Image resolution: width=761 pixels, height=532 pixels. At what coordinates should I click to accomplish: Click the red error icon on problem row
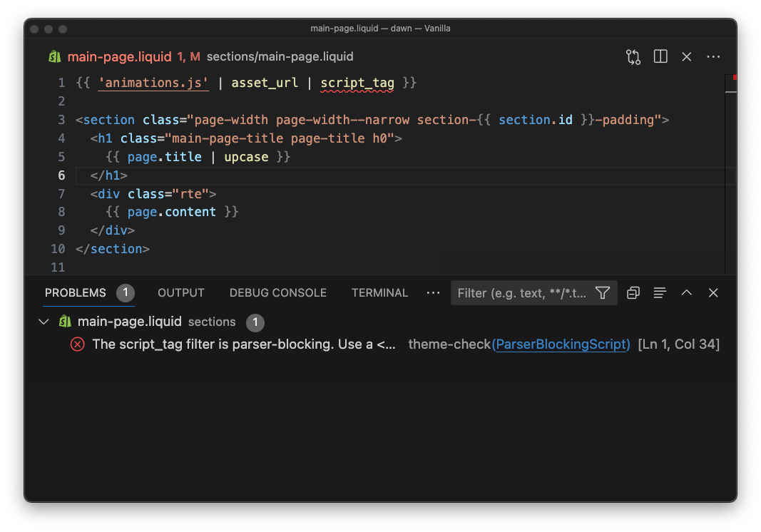coord(77,344)
